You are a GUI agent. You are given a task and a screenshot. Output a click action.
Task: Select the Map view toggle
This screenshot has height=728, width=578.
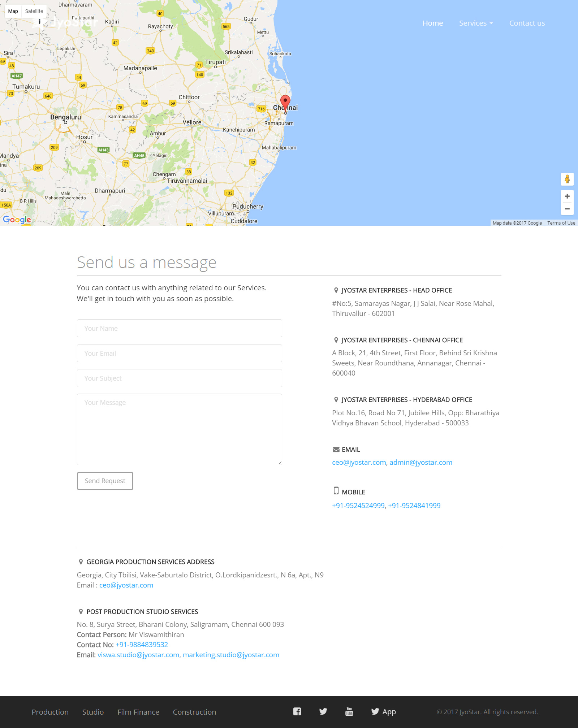click(x=13, y=11)
